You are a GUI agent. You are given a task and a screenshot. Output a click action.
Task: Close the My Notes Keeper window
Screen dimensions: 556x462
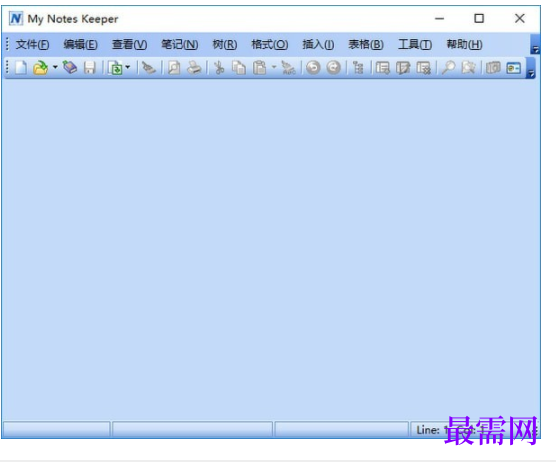pyautogui.click(x=519, y=18)
